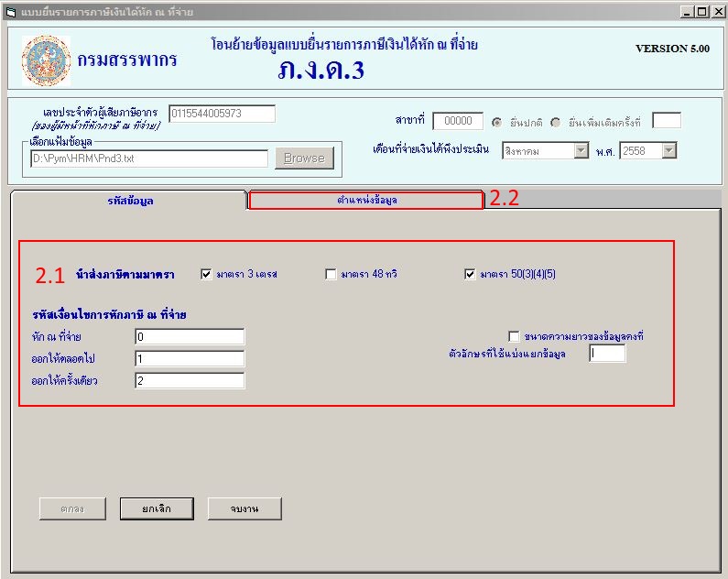The width and height of the screenshot is (728, 579).
Task: Enable the มาตรา 48 ทวิ checkbox
Action: (x=331, y=274)
